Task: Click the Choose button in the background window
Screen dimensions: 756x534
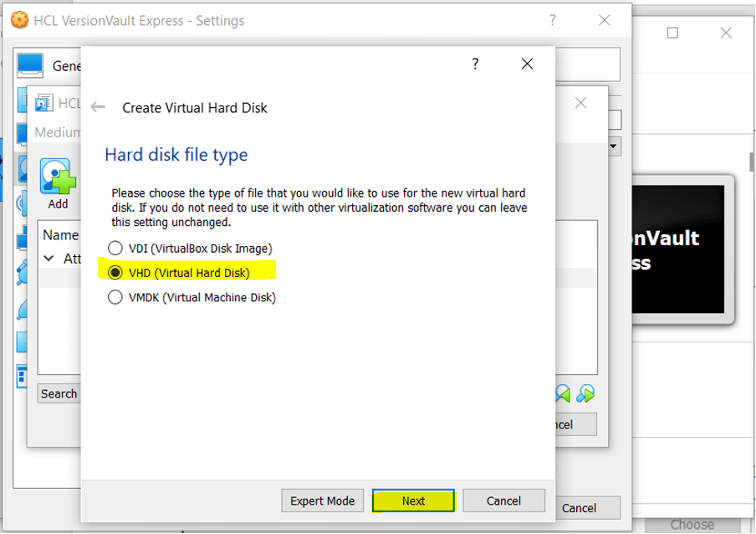Action: [x=692, y=524]
